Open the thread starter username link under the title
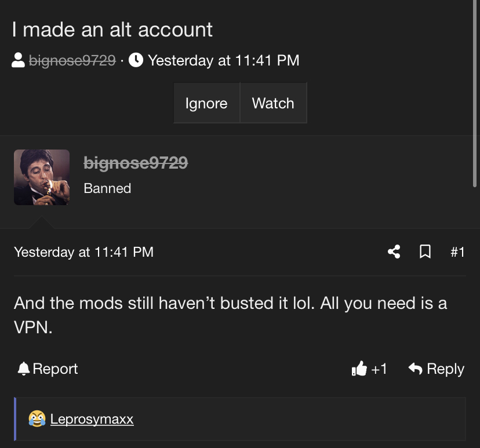 [72, 60]
